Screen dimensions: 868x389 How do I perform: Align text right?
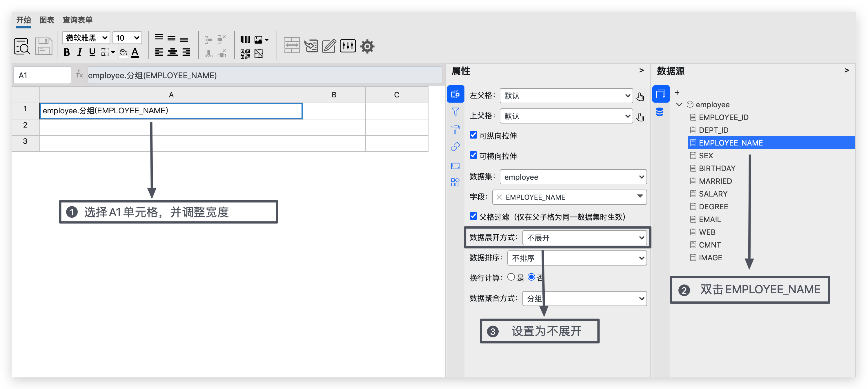click(x=186, y=52)
